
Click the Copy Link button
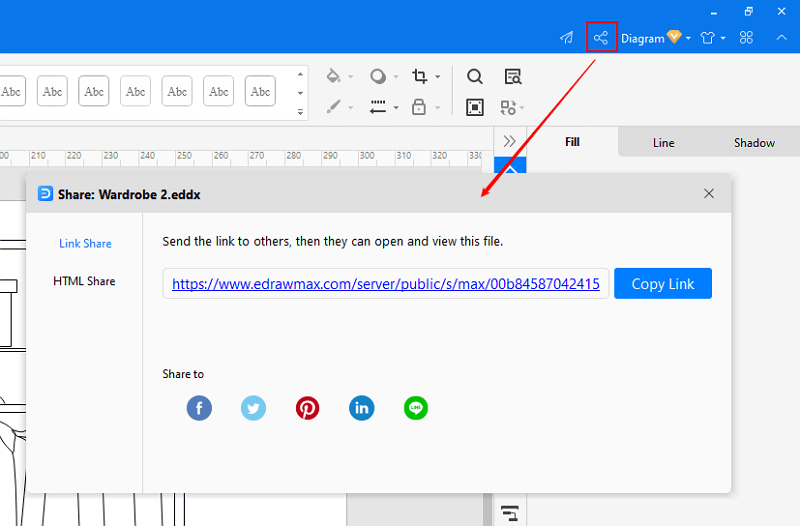click(x=663, y=284)
